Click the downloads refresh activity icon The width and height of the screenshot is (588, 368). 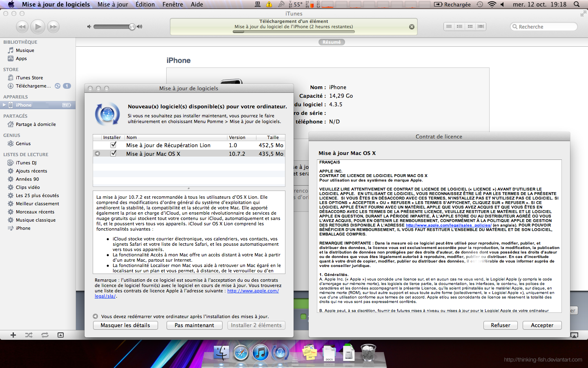coord(58,86)
